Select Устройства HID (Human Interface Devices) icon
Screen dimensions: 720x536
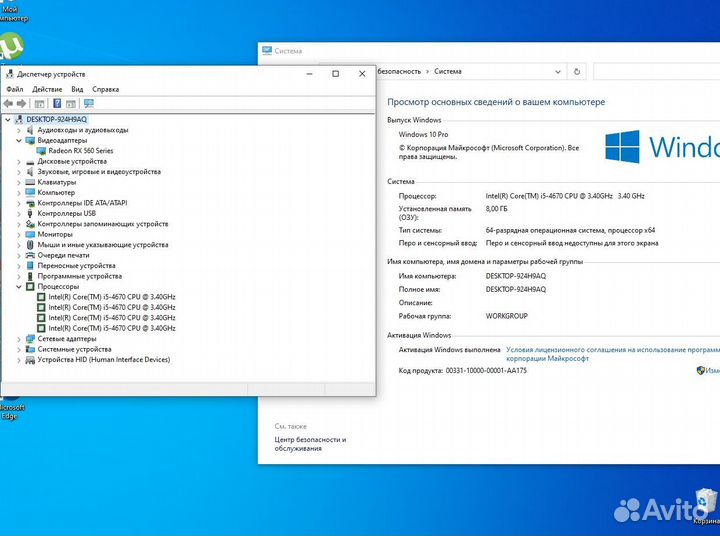(30, 360)
